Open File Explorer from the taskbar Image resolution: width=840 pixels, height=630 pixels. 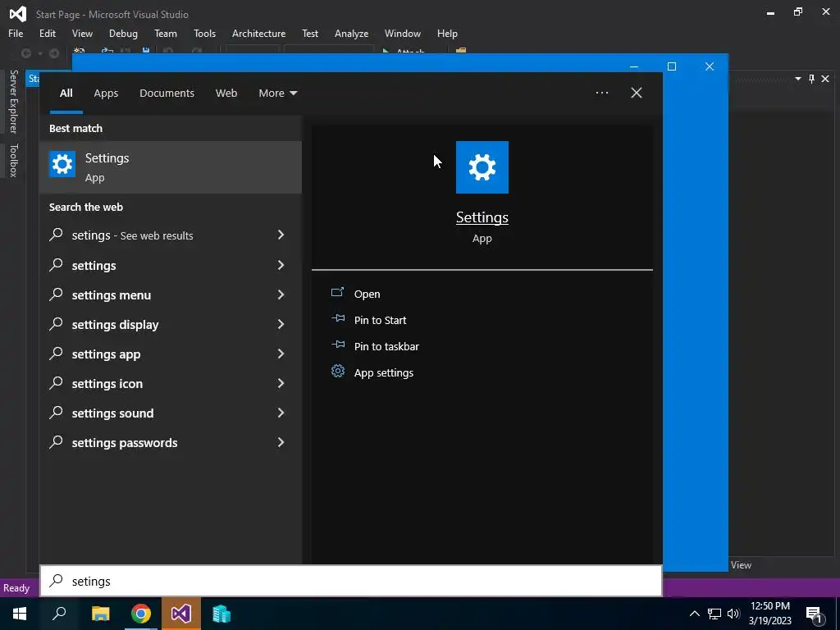[x=100, y=614]
